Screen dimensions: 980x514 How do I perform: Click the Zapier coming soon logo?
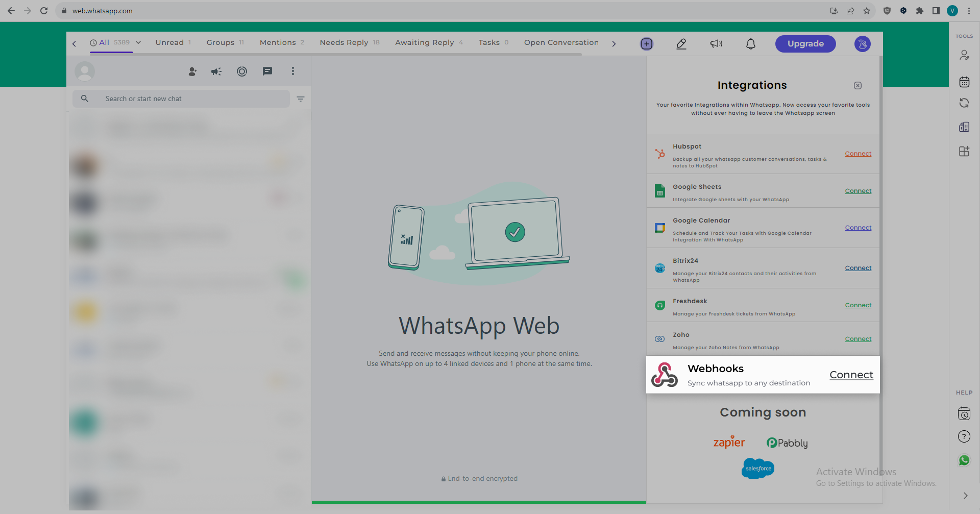coord(729,442)
